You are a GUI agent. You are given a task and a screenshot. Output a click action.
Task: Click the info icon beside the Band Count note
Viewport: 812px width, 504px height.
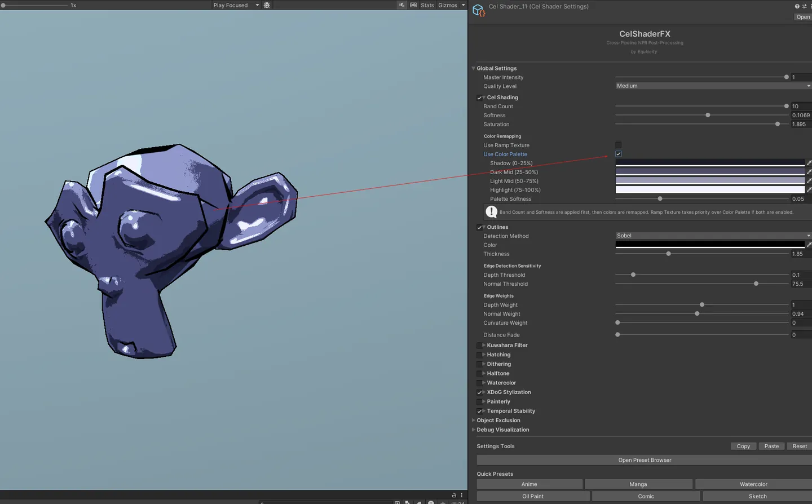(x=491, y=212)
